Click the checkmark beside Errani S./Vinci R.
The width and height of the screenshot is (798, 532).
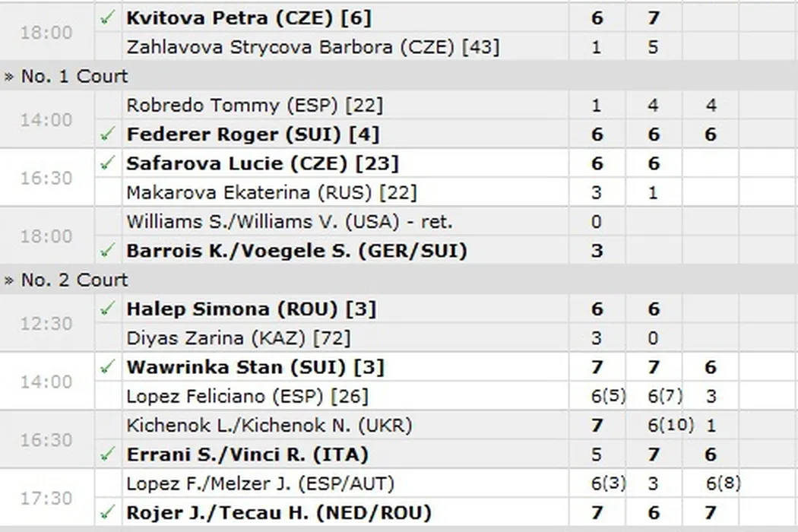tap(108, 454)
